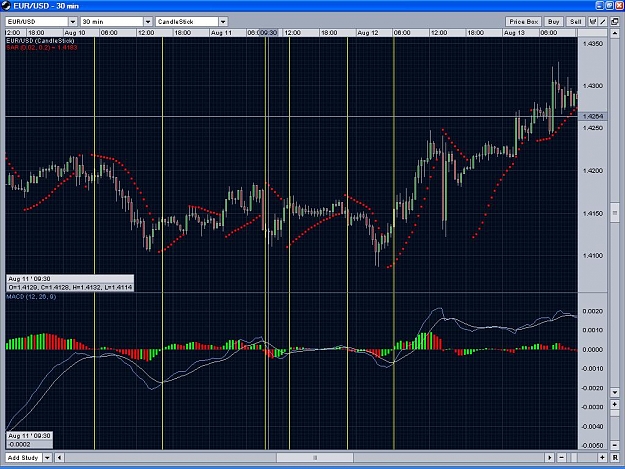The width and height of the screenshot is (625, 469).
Task: Open the CandleStick chart type dropdown
Action: pyautogui.click(x=223, y=22)
